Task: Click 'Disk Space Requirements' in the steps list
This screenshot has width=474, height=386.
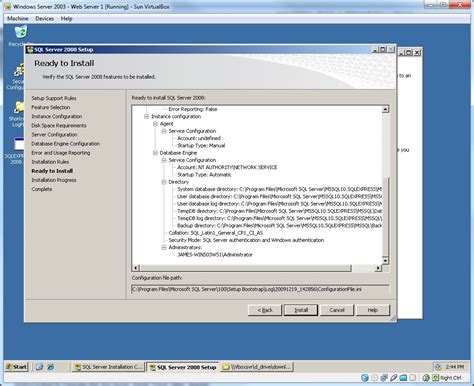Action: pos(59,125)
